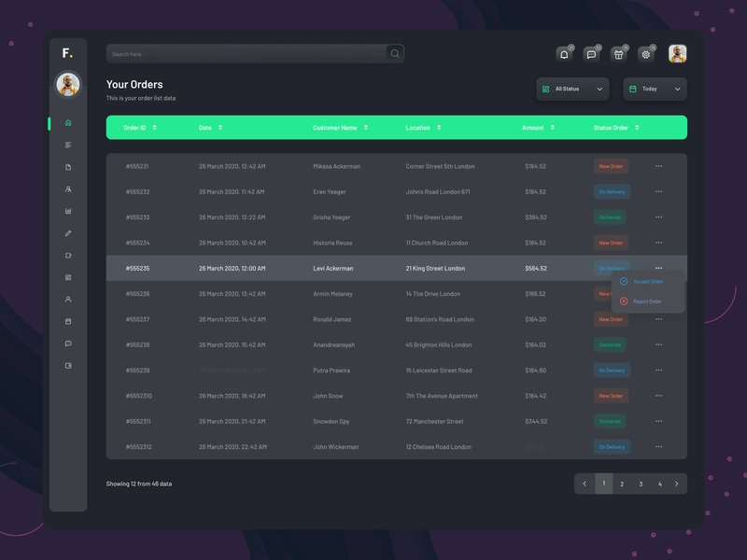The height and width of the screenshot is (560, 747).
Task: Select the pencil edit sidebar icon
Action: pyautogui.click(x=68, y=233)
